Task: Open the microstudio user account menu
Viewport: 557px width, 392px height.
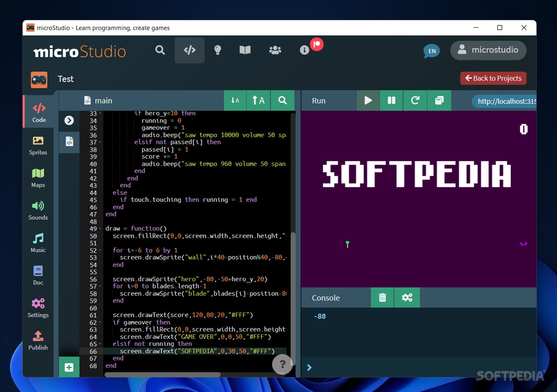Action: 488,50
